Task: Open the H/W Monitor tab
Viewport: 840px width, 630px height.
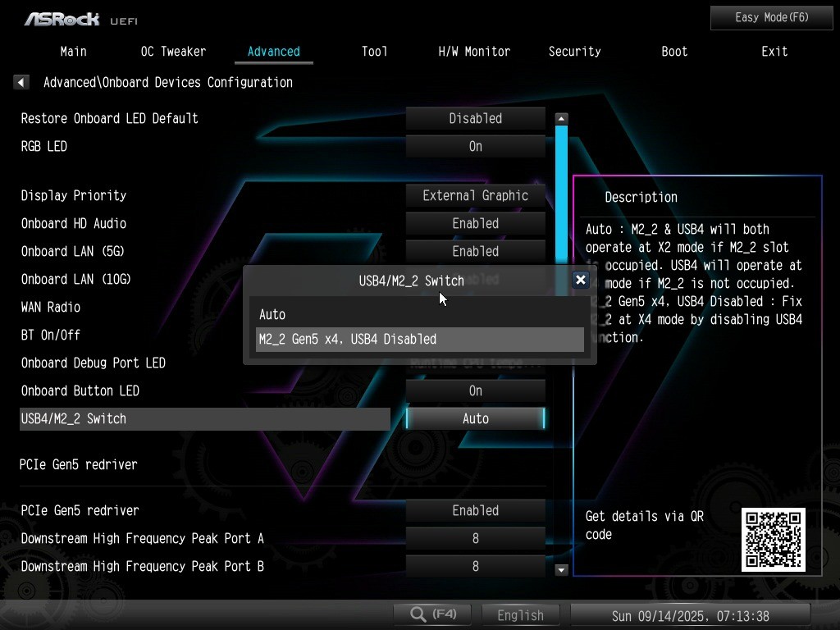Action: coord(474,51)
